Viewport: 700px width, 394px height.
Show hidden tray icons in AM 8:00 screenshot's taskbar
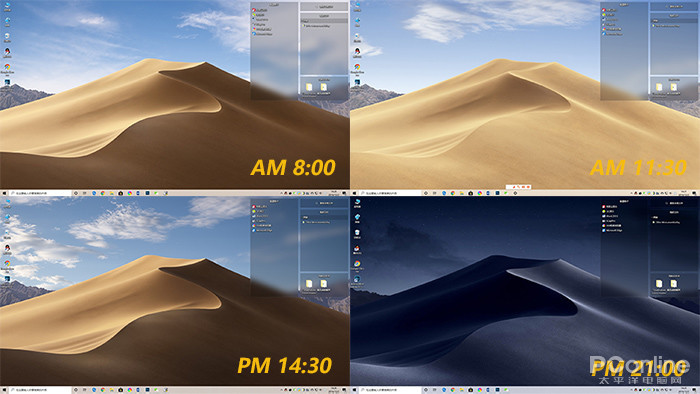pos(281,193)
